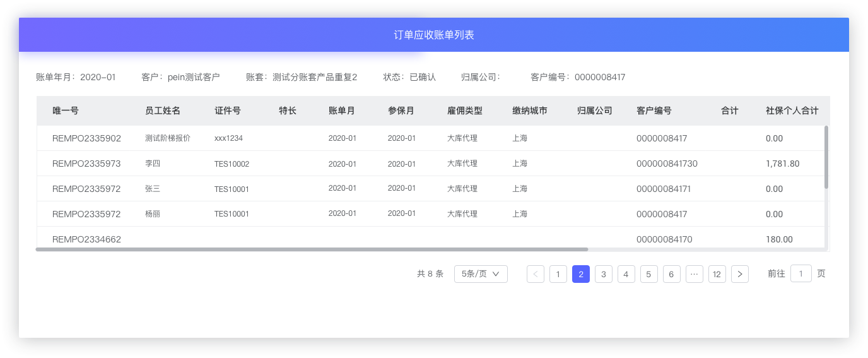The height and width of the screenshot is (358, 868).
Task: Click the 员工姓名 column header
Action: coord(163,110)
